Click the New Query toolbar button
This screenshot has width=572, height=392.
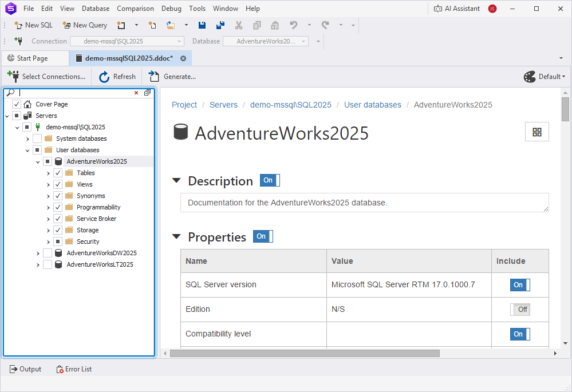point(85,25)
